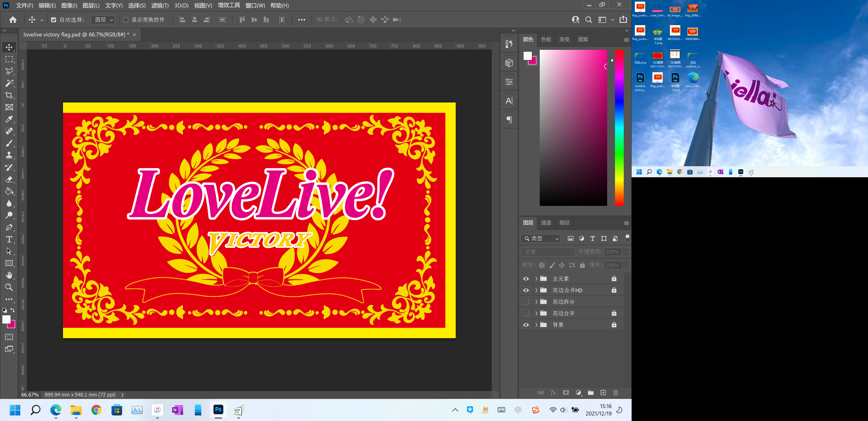Open the fill percentage dropdown arrow
This screenshot has width=868, height=421.
coord(626,265)
